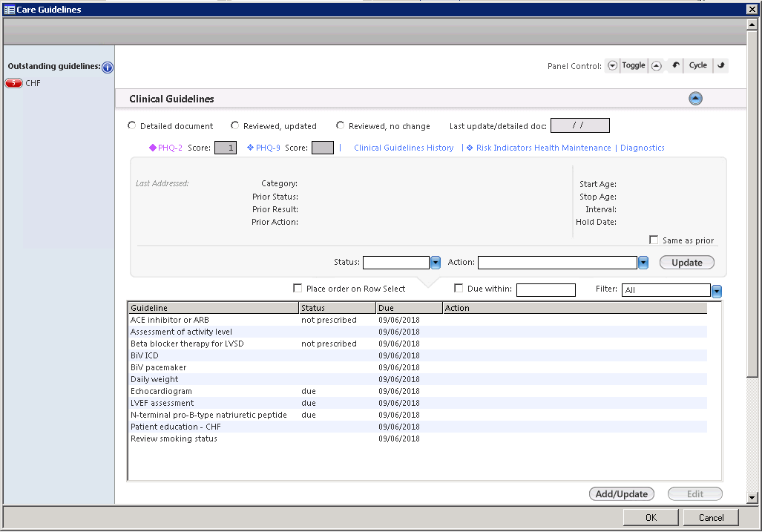Click the vertical scrollbar thumb
Image resolution: width=762 pixels, height=532 pixels.
[x=752, y=203]
